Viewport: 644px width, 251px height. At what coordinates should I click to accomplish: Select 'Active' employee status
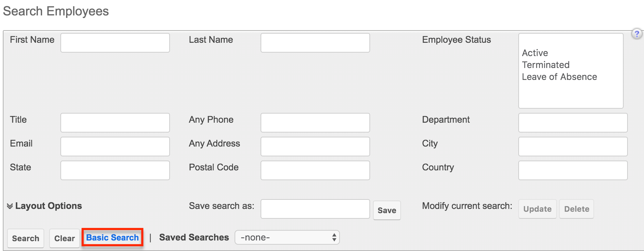535,53
